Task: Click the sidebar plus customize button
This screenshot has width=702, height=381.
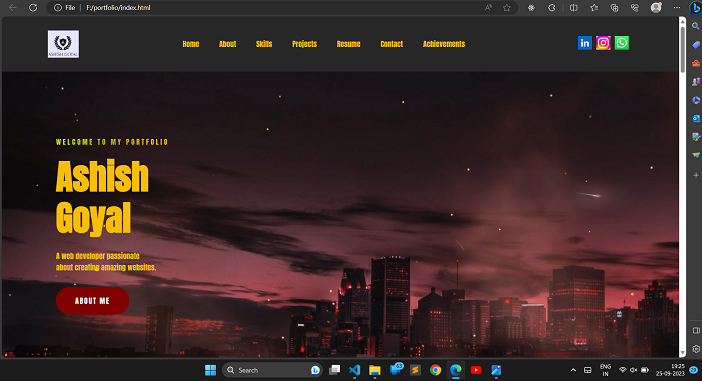Action: click(696, 175)
